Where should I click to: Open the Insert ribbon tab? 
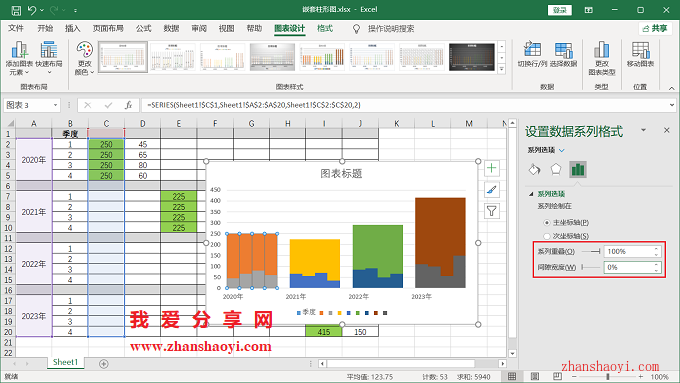[72, 29]
